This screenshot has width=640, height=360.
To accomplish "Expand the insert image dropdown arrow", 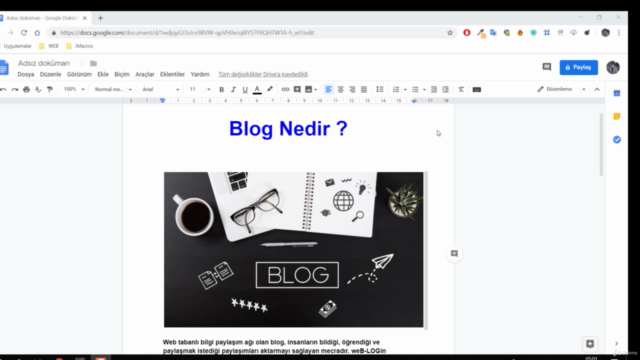I will [x=316, y=90].
